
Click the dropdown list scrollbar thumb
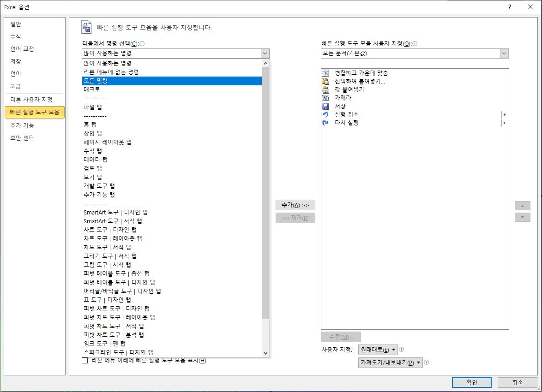265,193
